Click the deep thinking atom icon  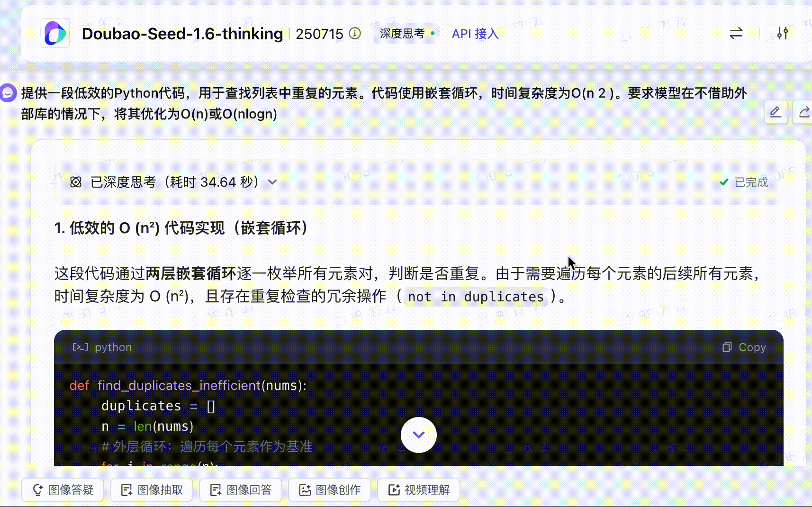pos(76,182)
